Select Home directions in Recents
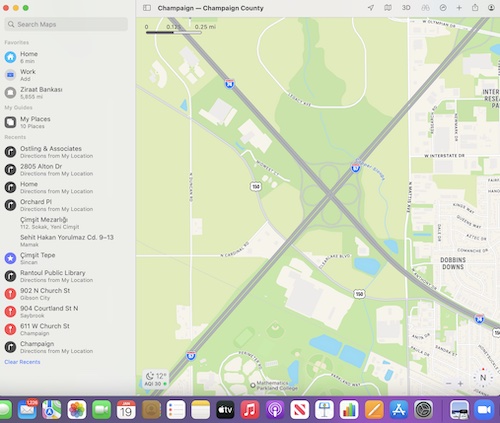Screen dimensions: 500x423 pyautogui.click(x=67, y=187)
